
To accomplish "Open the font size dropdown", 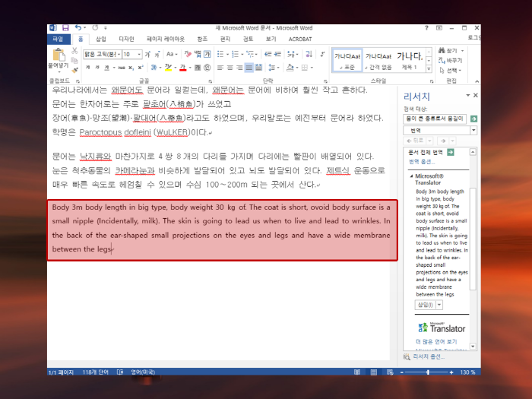I will click(x=139, y=54).
